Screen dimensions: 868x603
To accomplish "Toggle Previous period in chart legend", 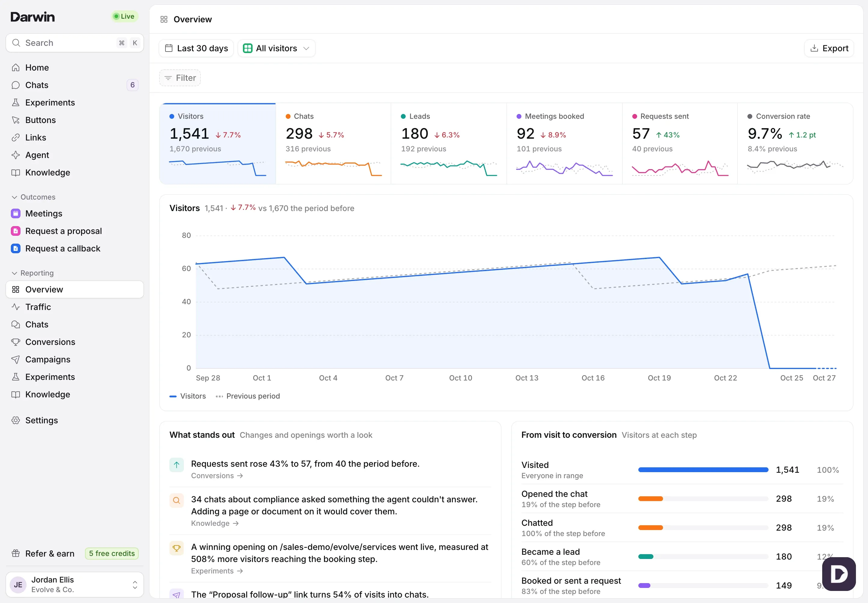I will tap(248, 396).
